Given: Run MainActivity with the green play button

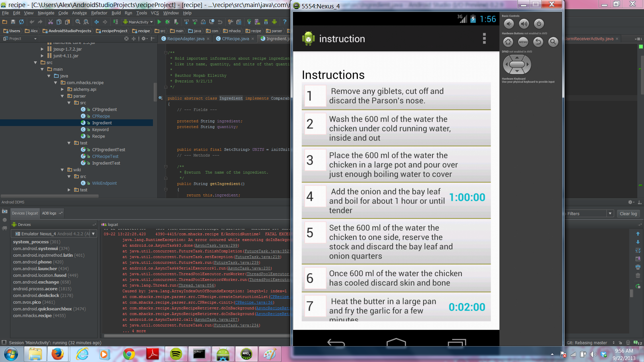Looking at the screenshot, I should pyautogui.click(x=159, y=22).
